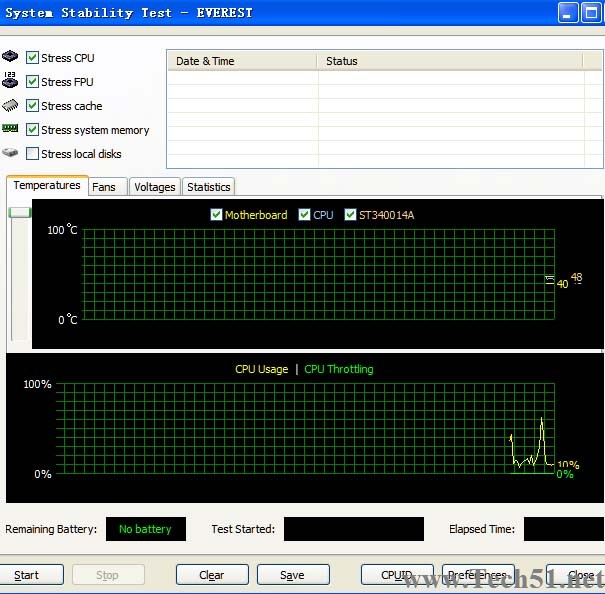Click the Date & Time column header
Viewport: 605px width, 594px height.
click(241, 61)
